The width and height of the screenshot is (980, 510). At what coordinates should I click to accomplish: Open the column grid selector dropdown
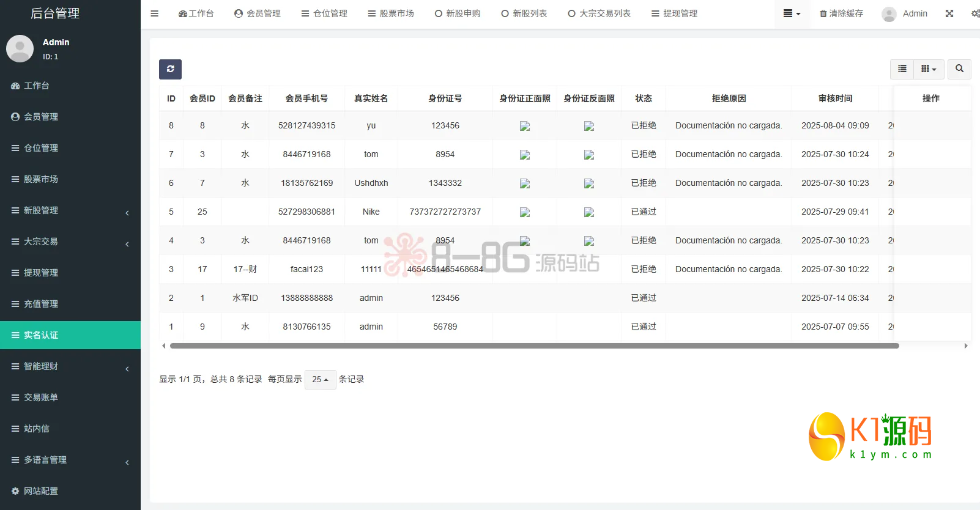click(x=929, y=69)
